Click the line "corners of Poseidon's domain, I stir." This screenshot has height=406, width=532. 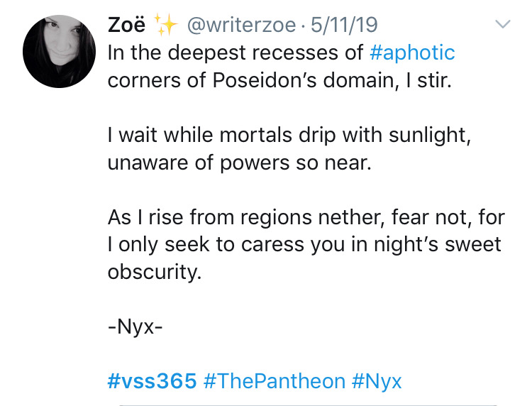(279, 80)
